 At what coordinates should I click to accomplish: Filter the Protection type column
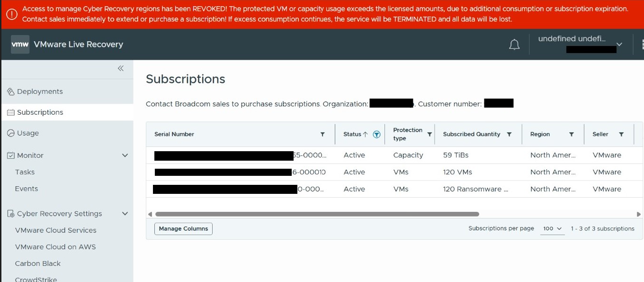429,134
